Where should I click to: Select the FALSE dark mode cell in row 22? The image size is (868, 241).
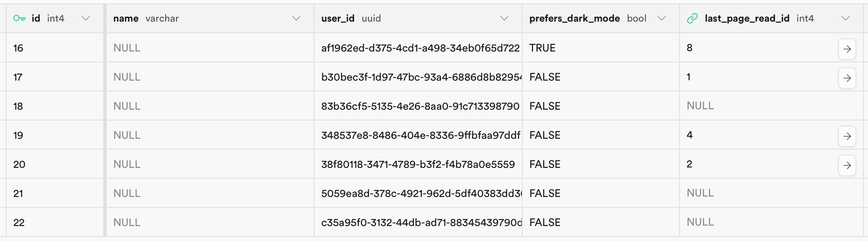tap(545, 223)
